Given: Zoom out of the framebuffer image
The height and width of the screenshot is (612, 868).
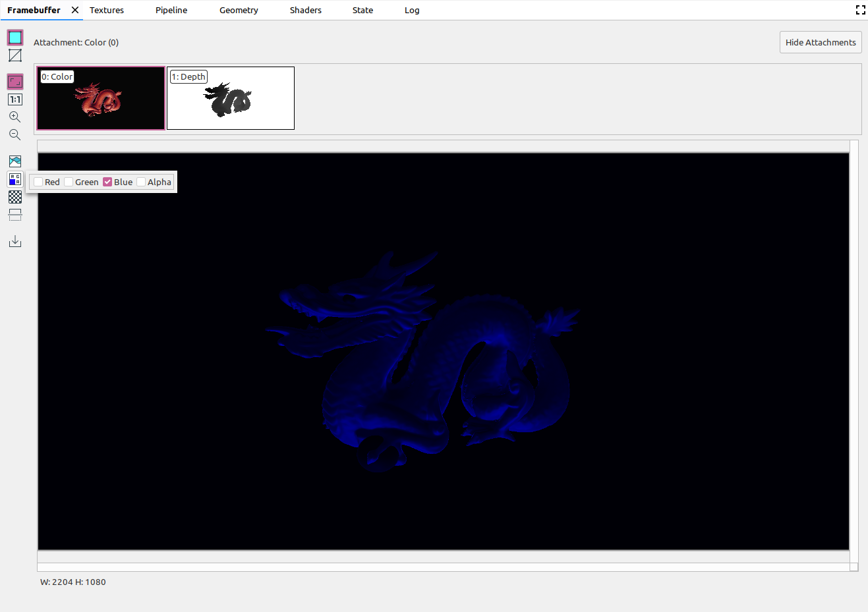Looking at the screenshot, I should (15, 135).
